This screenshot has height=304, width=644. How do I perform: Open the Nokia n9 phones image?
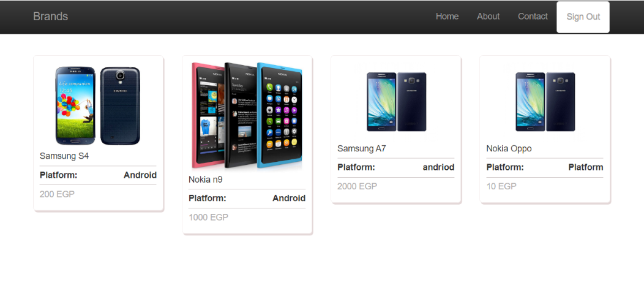(247, 116)
